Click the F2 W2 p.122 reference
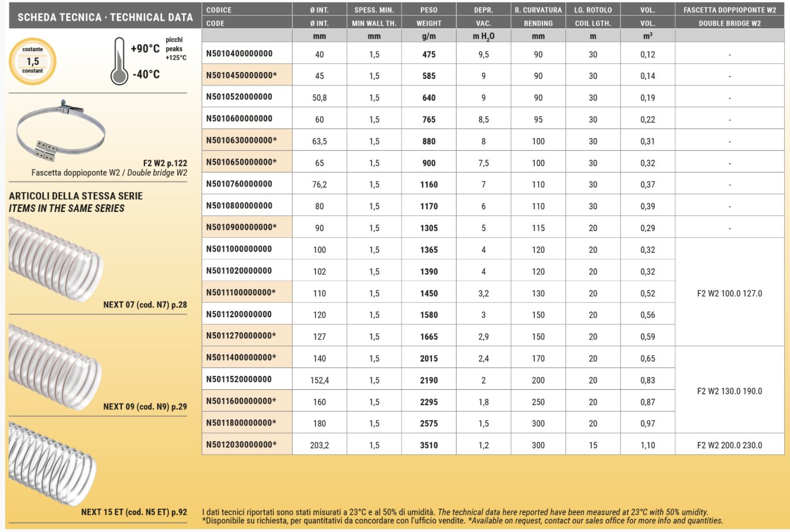 point(165,164)
